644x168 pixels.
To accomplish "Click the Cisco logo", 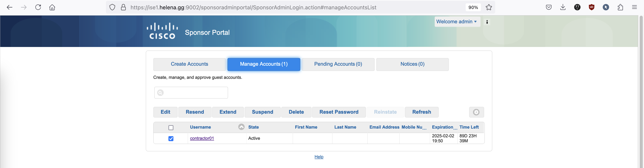I will tap(162, 31).
